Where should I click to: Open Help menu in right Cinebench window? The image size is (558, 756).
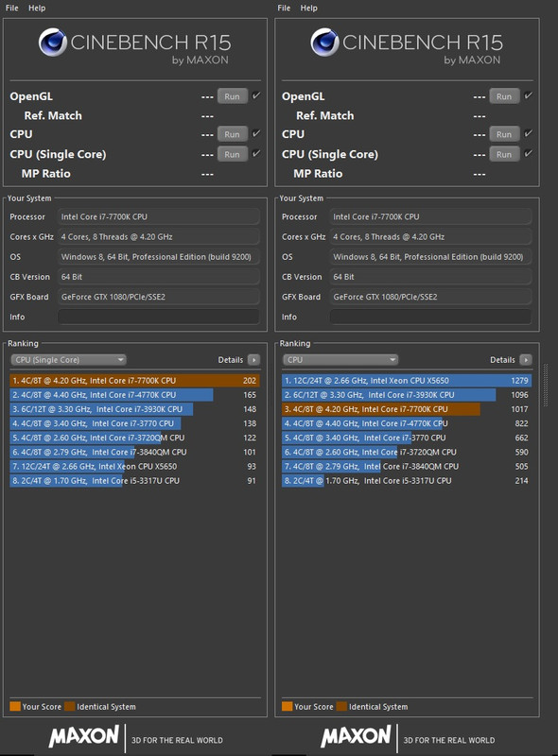[x=309, y=8]
